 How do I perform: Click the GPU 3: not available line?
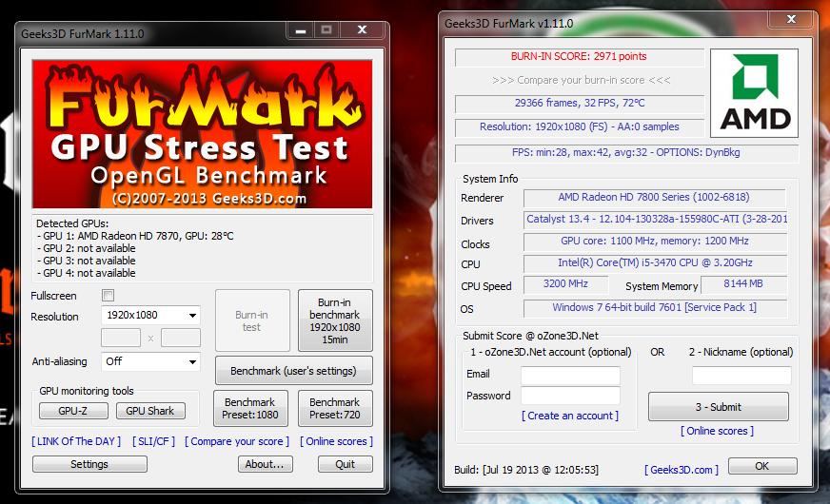(86, 261)
